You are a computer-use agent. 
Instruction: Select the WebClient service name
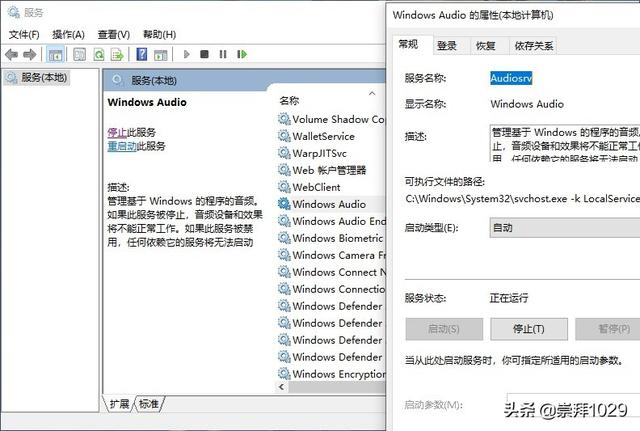tap(316, 187)
